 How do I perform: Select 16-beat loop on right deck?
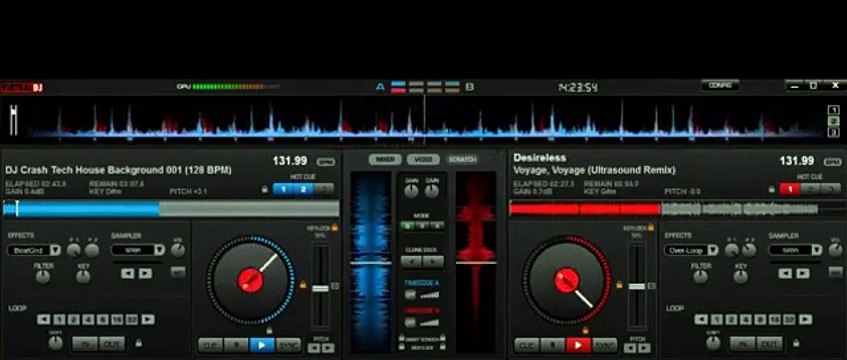[775, 319]
